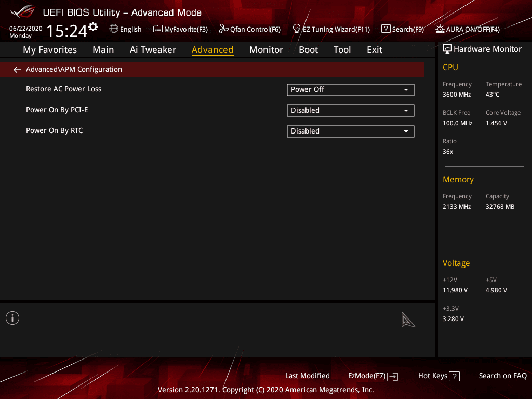Click the 15:24 clock display
The height and width of the screenshot is (399, 532).
pyautogui.click(x=67, y=31)
